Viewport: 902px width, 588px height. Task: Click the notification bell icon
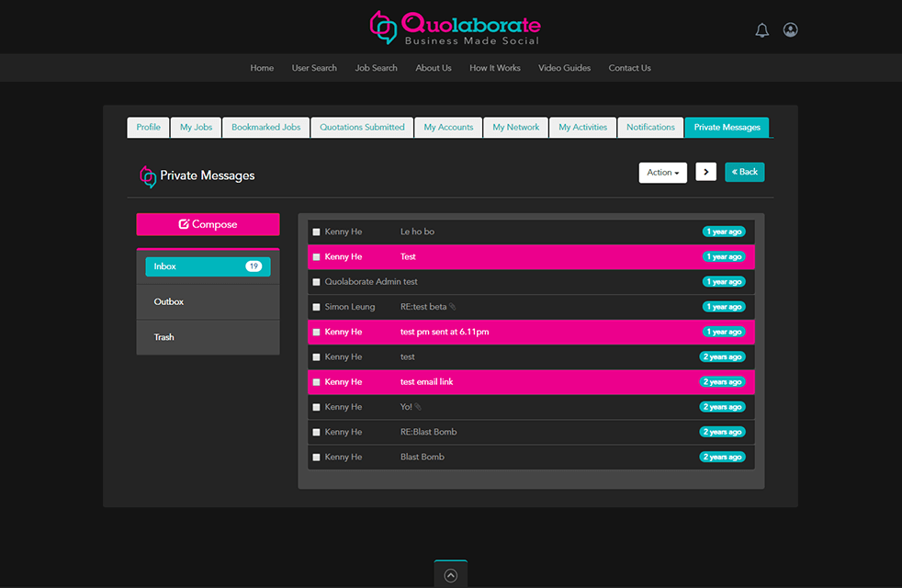761,30
